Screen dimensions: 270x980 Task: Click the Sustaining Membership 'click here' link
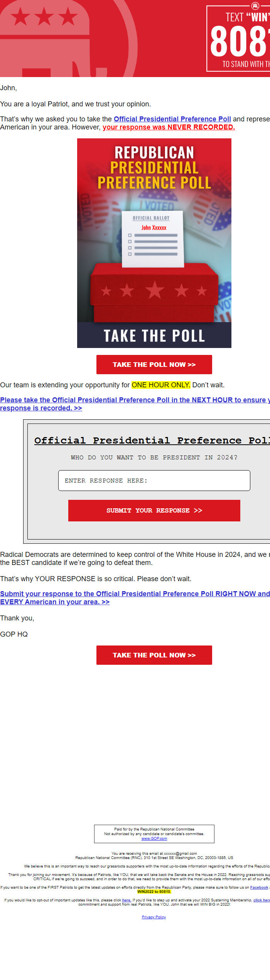(262, 900)
